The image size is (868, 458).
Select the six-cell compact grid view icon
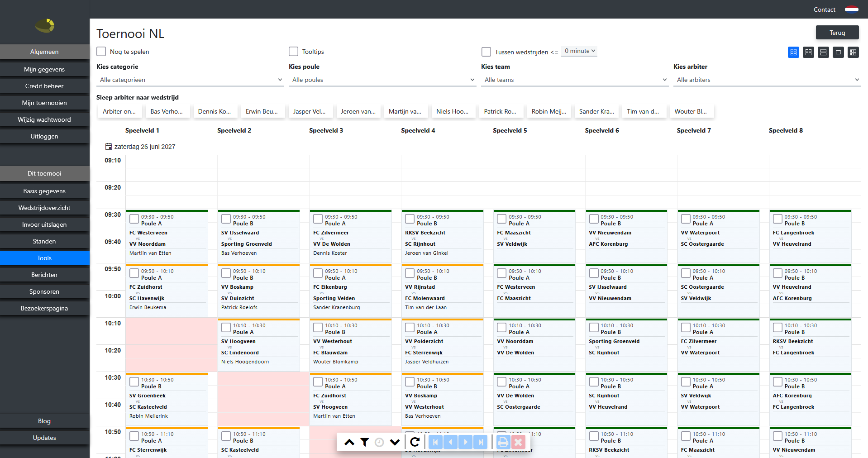tap(793, 52)
